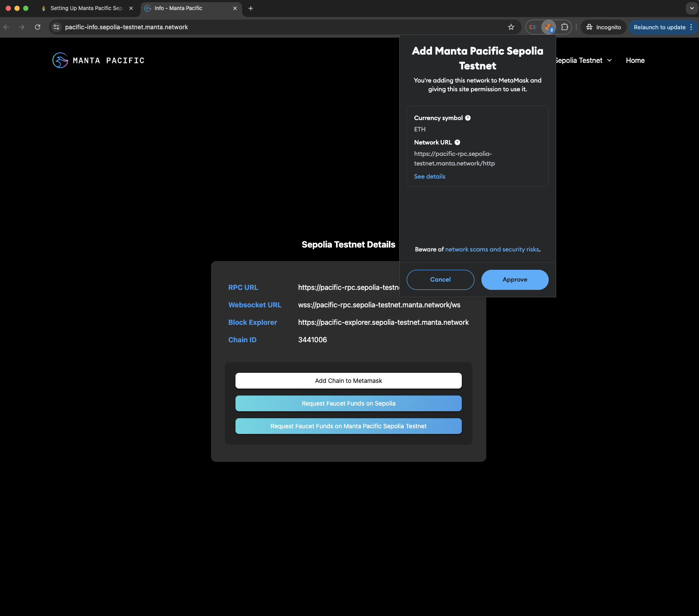699x616 pixels.
Task: Click the ETH currency symbol value
Action: (420, 129)
